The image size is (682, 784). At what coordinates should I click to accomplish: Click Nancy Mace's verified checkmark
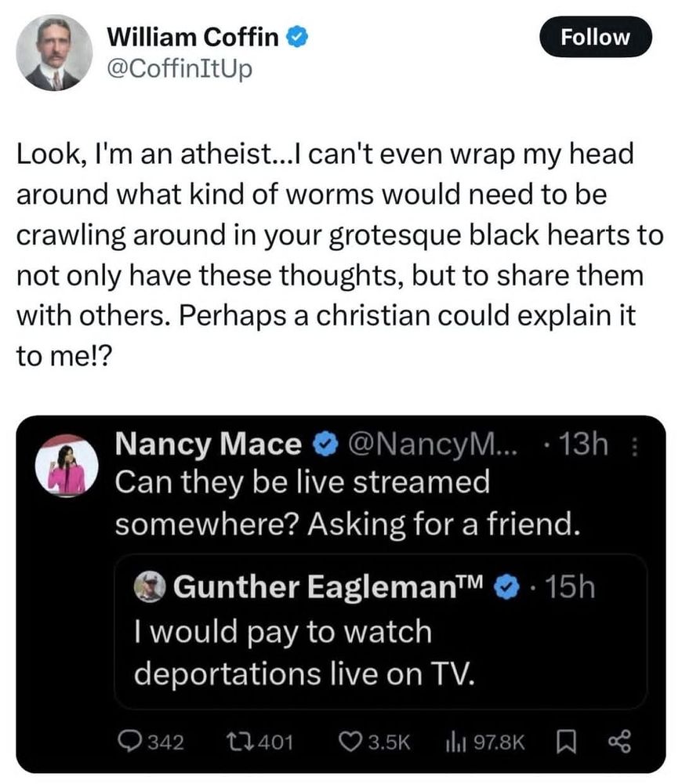tap(324, 447)
